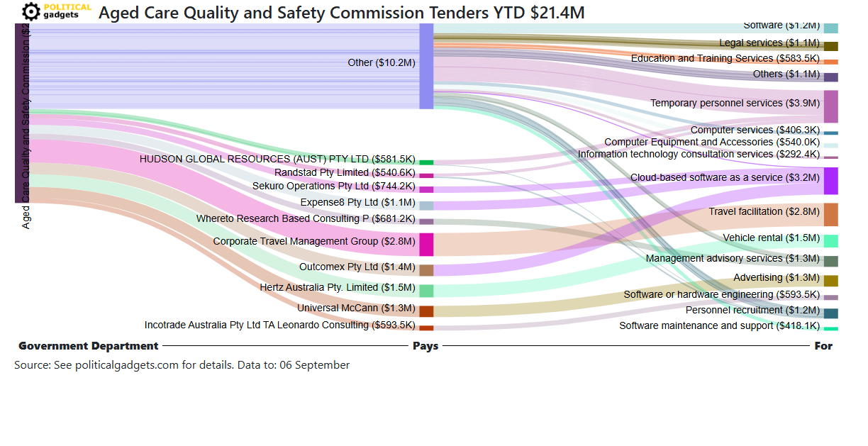Click the Government Department axis label
Image resolution: width=868 pixels, height=446 pixels.
(88, 346)
